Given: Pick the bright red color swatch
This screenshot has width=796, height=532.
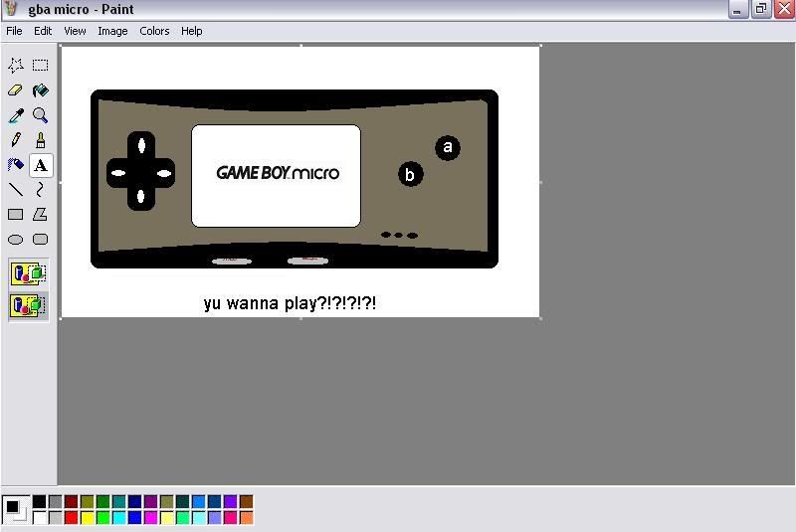Looking at the screenshot, I should coord(71,517).
